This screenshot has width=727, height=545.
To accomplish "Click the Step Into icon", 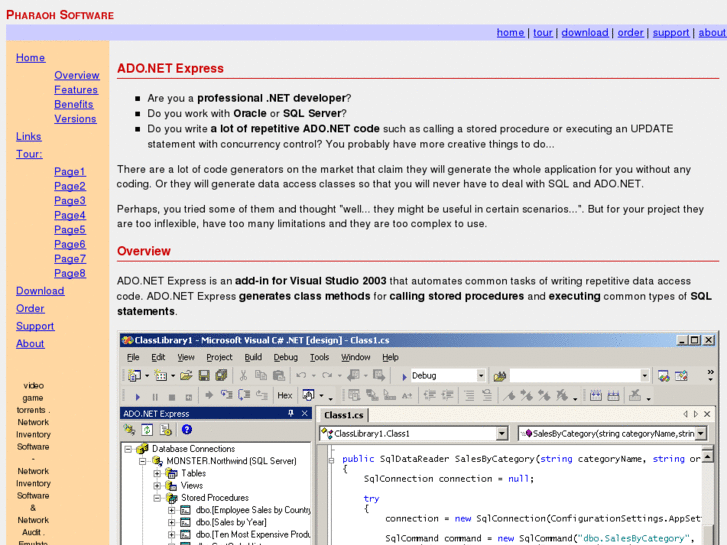I will [227, 395].
